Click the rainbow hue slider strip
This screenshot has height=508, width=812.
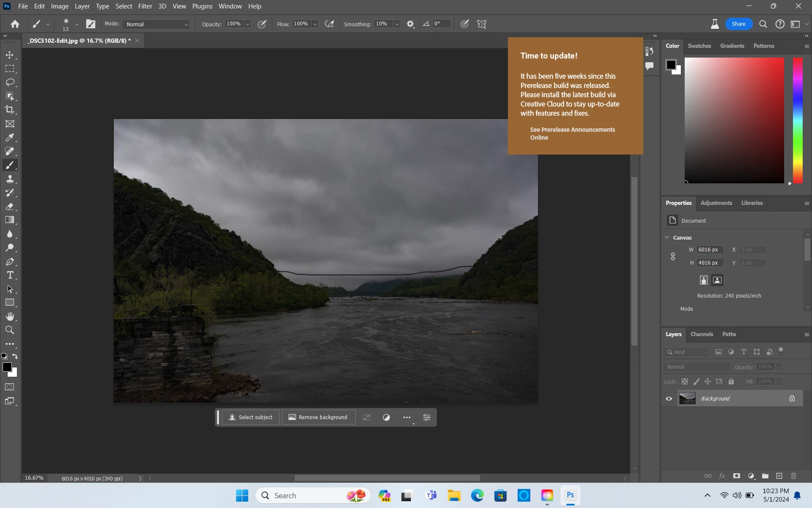pyautogui.click(x=798, y=121)
